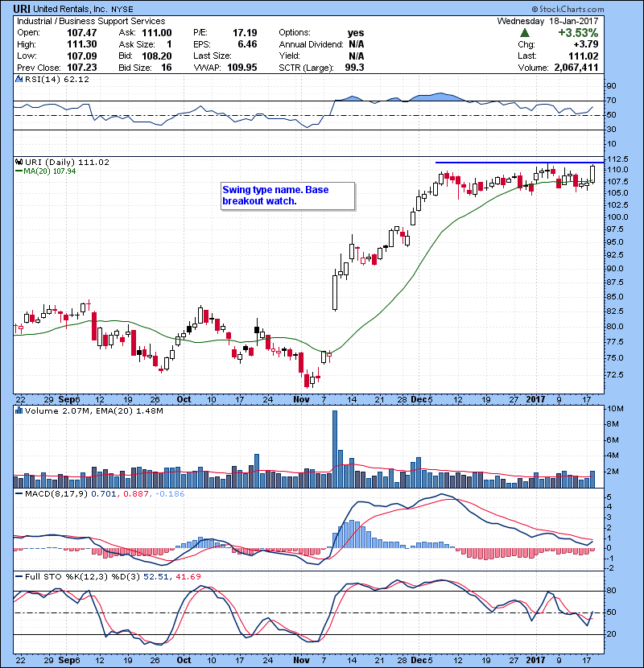This screenshot has height=668, width=644.
Task: Click the RSI axis 30 label
Action: click(611, 129)
